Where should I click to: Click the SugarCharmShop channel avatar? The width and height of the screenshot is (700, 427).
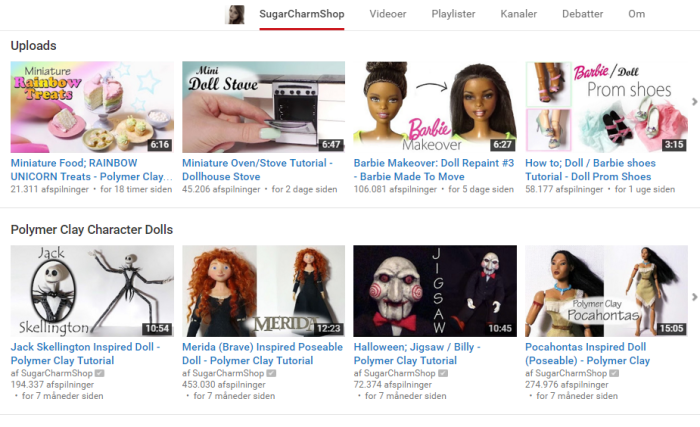point(235,14)
